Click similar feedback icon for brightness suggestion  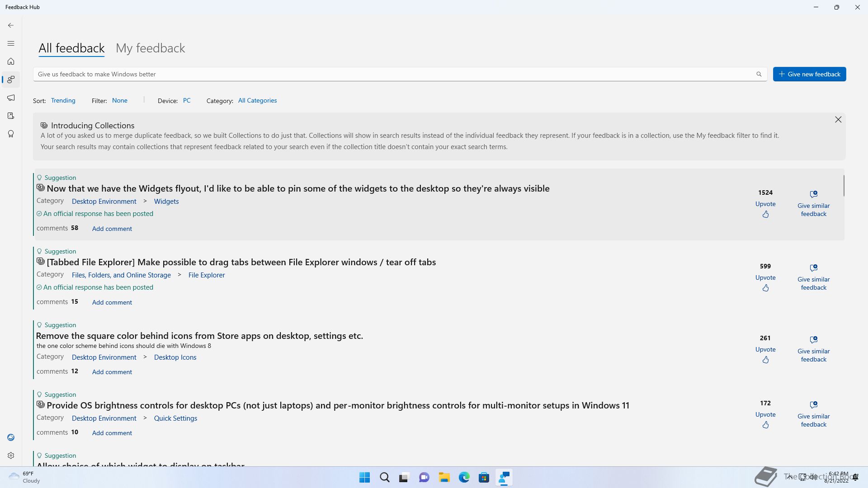tap(814, 404)
